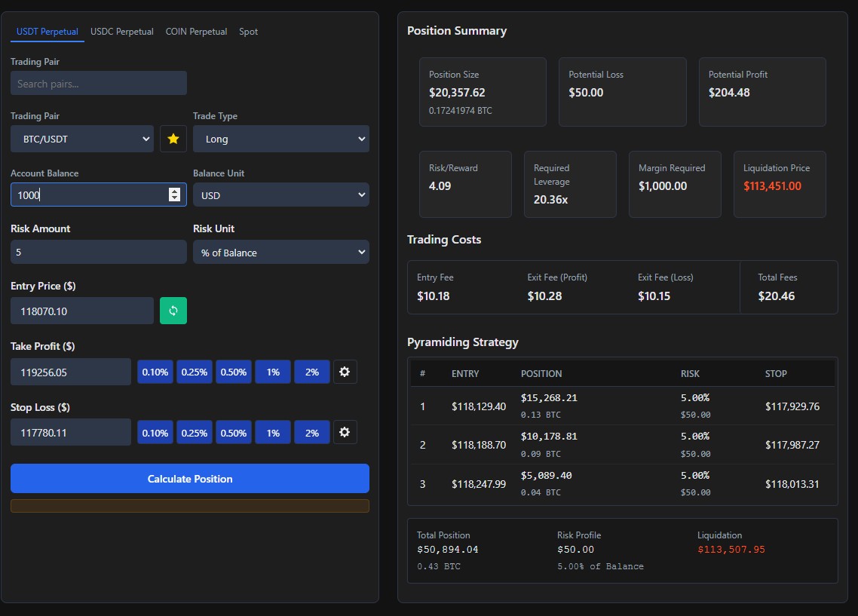Click position $15,268.21 in pyramiding row 1
The image size is (858, 616).
pyautogui.click(x=549, y=397)
